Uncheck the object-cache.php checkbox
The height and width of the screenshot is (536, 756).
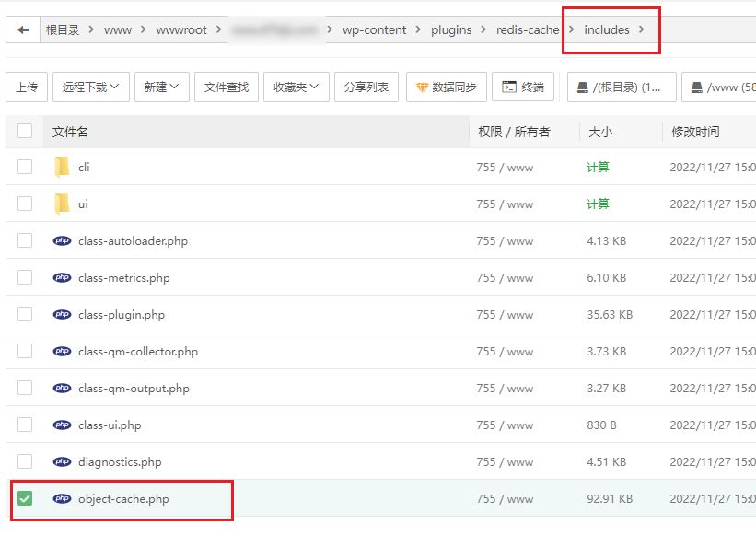coord(25,498)
